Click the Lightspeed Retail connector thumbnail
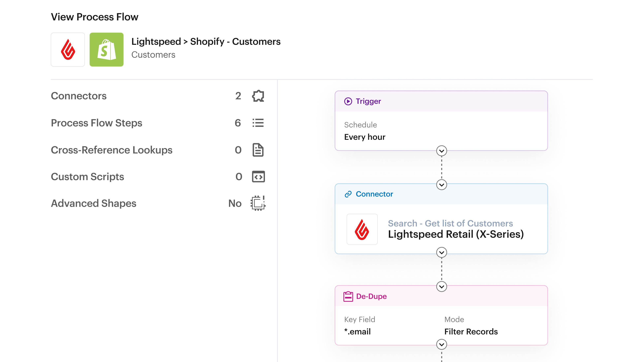 (x=362, y=229)
